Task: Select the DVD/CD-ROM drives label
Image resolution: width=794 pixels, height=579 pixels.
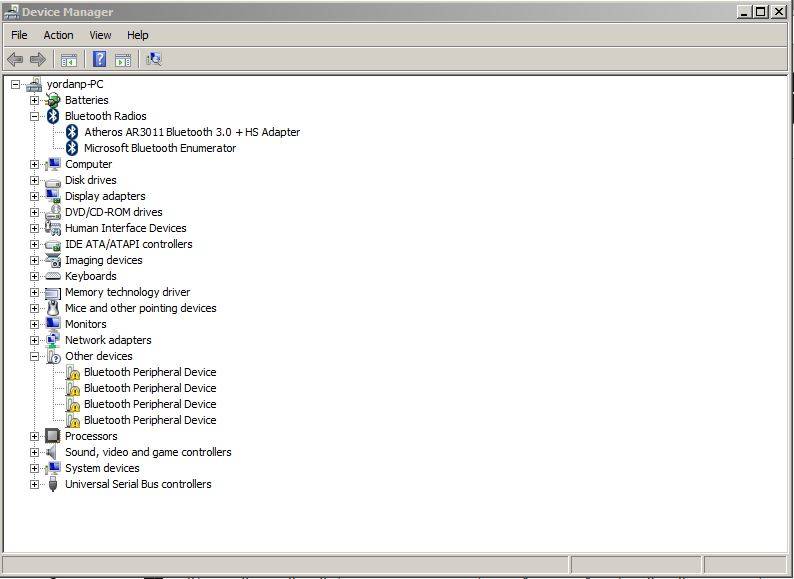Action: coord(113,212)
